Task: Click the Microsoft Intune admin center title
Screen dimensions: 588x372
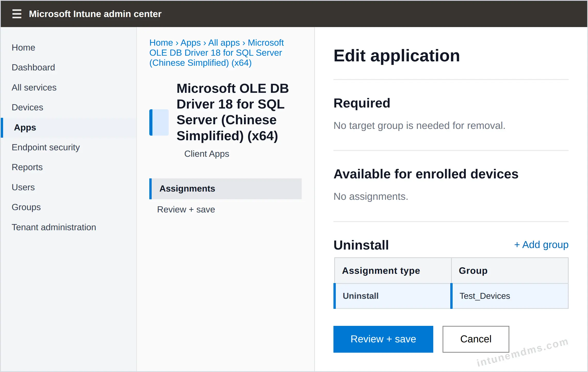Action: tap(95, 14)
